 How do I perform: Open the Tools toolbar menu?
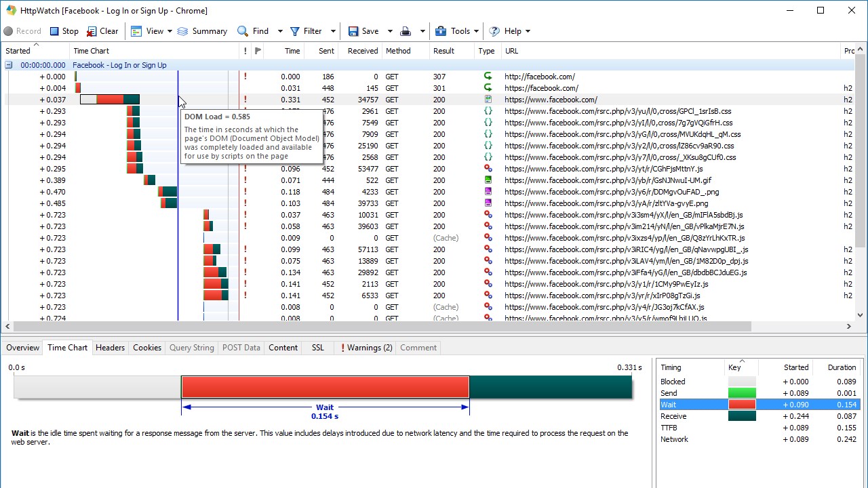point(452,31)
